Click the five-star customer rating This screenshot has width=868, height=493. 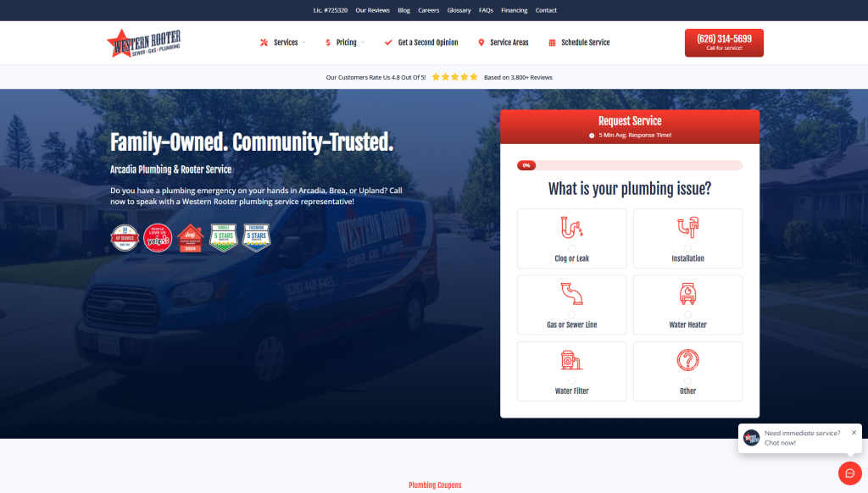tap(455, 77)
